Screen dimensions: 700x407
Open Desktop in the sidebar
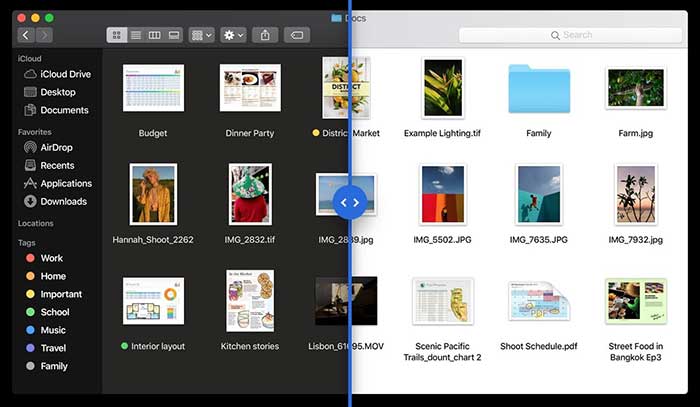(50, 92)
